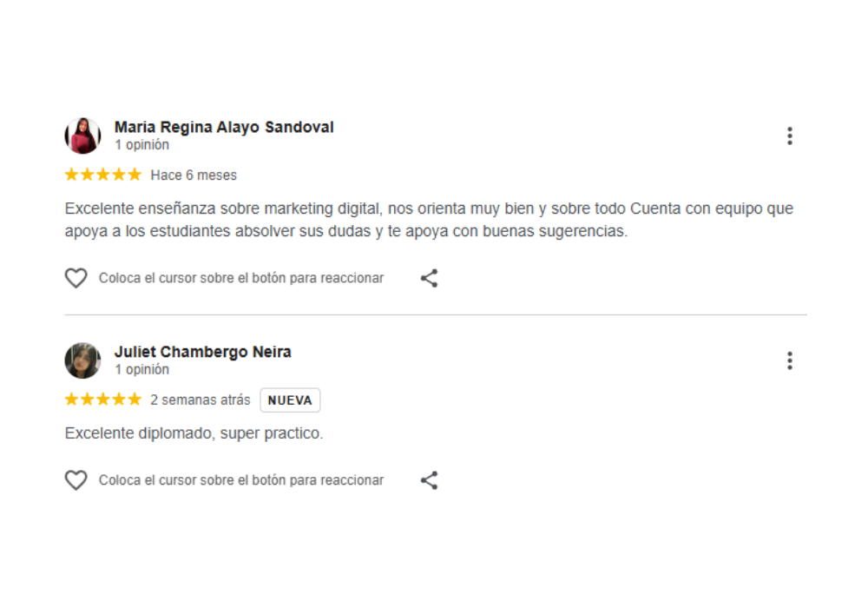The width and height of the screenshot is (868, 608).
Task: Open reviewer name Maria Regina Alayo Sandoval
Action: 224,128
